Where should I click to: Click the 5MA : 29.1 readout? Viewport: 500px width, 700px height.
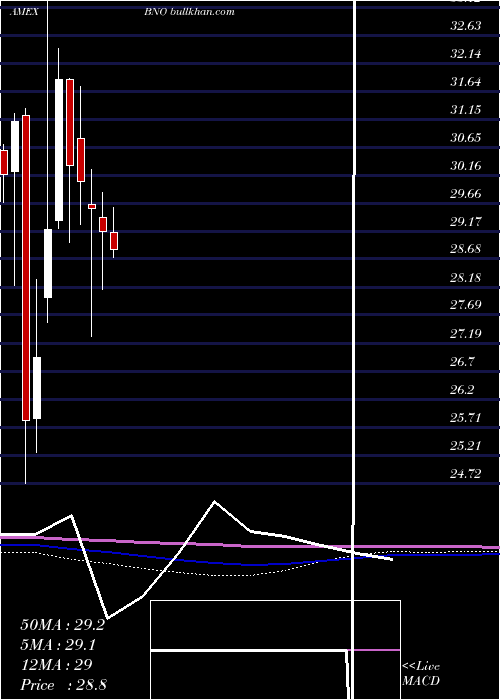coord(58,645)
